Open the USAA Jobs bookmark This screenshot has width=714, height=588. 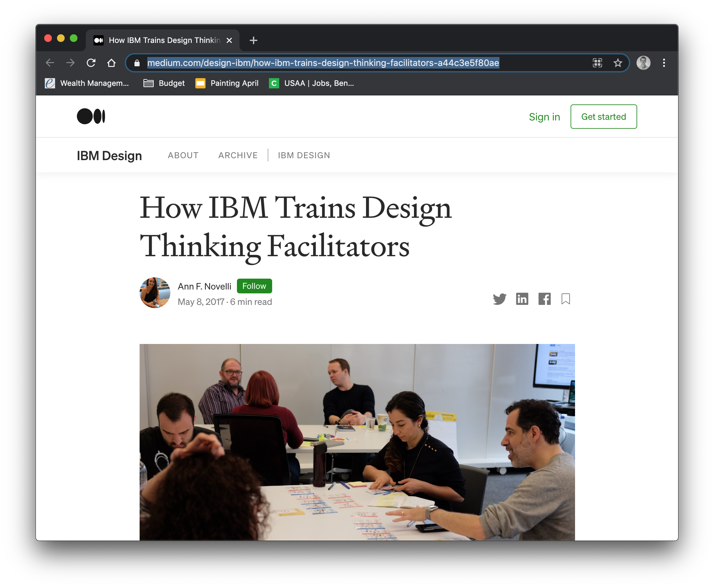312,83
